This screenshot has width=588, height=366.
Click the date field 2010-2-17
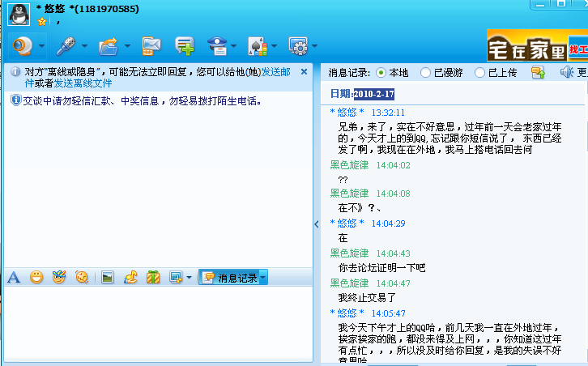[x=374, y=94]
